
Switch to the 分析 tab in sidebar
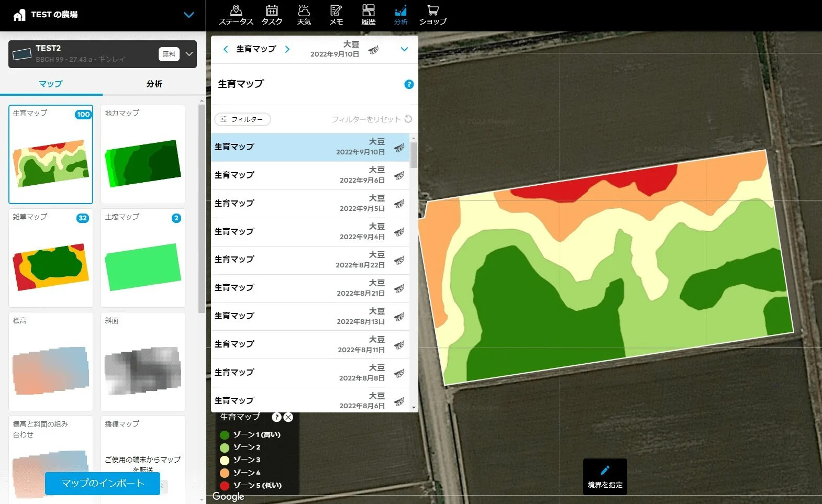(x=154, y=84)
